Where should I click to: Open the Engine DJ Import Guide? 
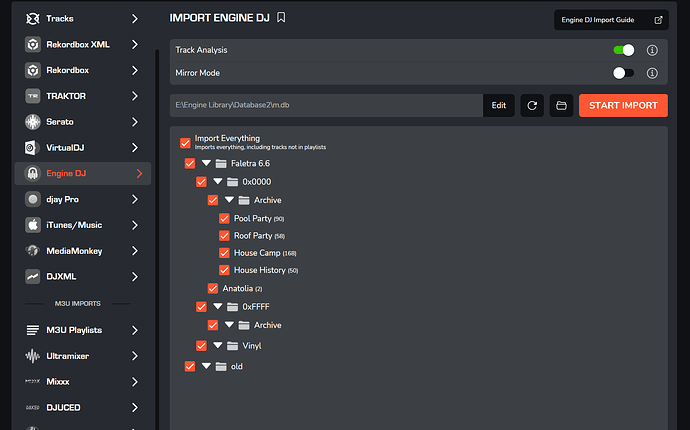tap(611, 20)
